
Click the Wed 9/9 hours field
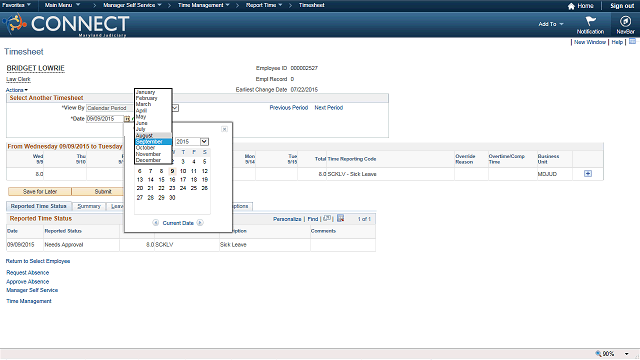pos(25,174)
